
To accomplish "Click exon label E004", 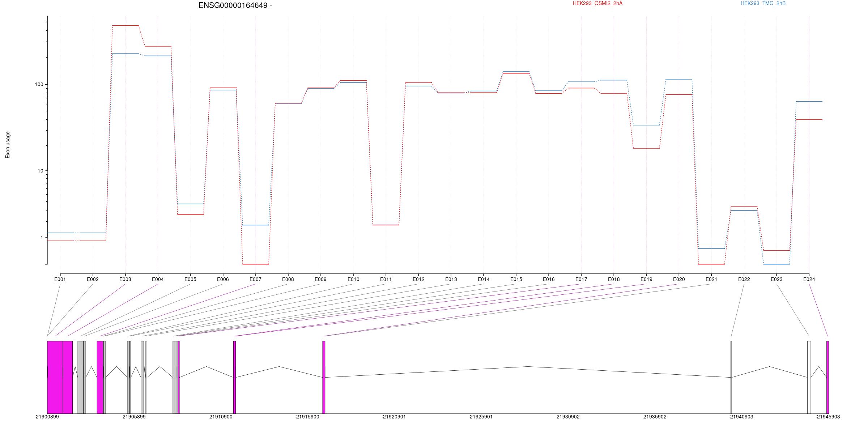I will click(x=158, y=279).
